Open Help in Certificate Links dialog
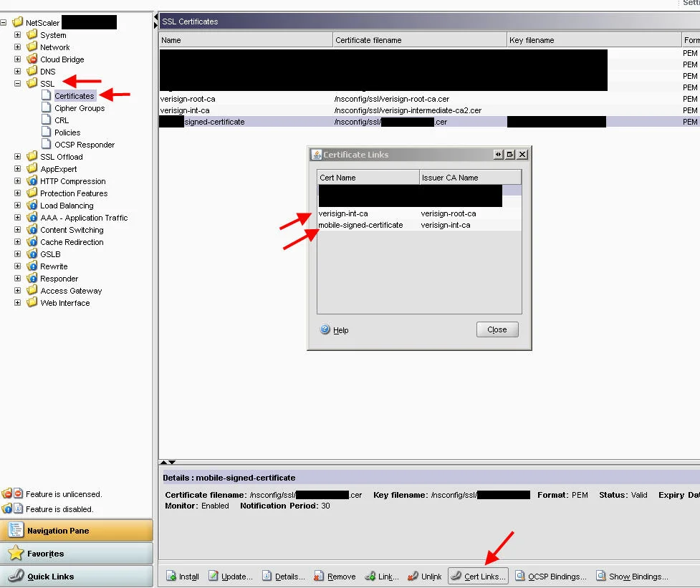 click(335, 329)
